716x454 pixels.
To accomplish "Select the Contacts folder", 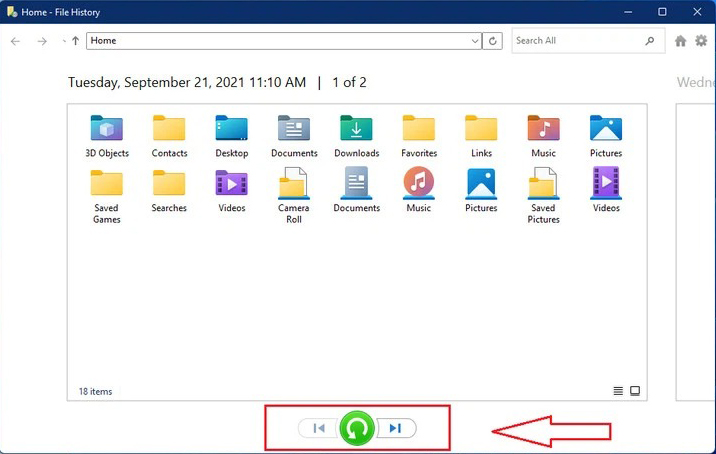I will point(169,137).
